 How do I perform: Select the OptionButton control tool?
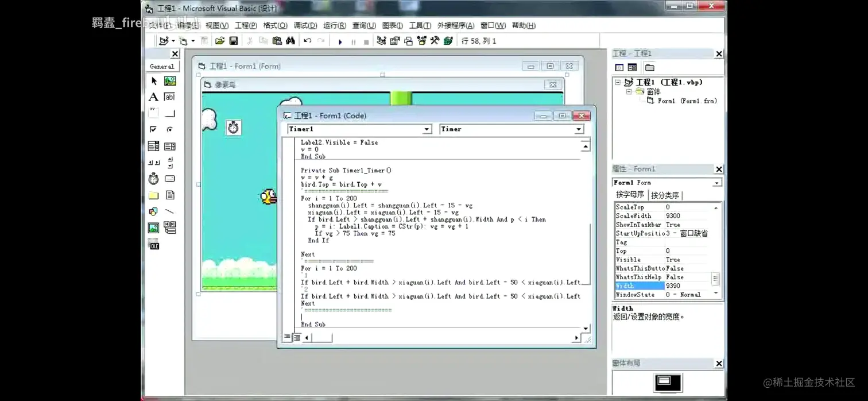(170, 130)
